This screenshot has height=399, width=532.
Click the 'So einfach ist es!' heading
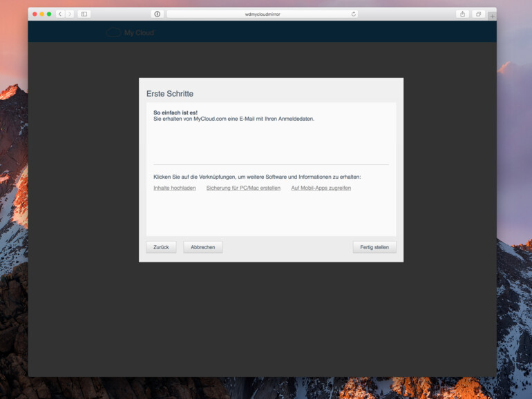tap(175, 113)
